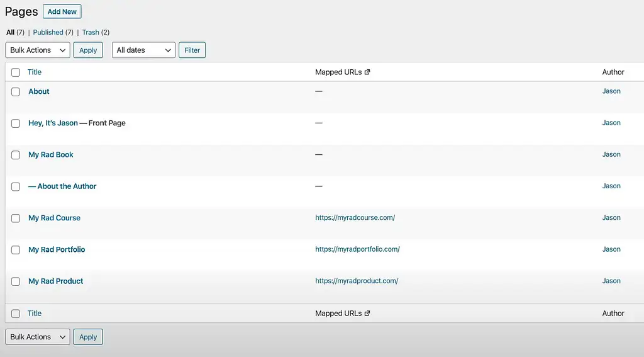
Task: Click the top Apply button
Action: point(88,50)
